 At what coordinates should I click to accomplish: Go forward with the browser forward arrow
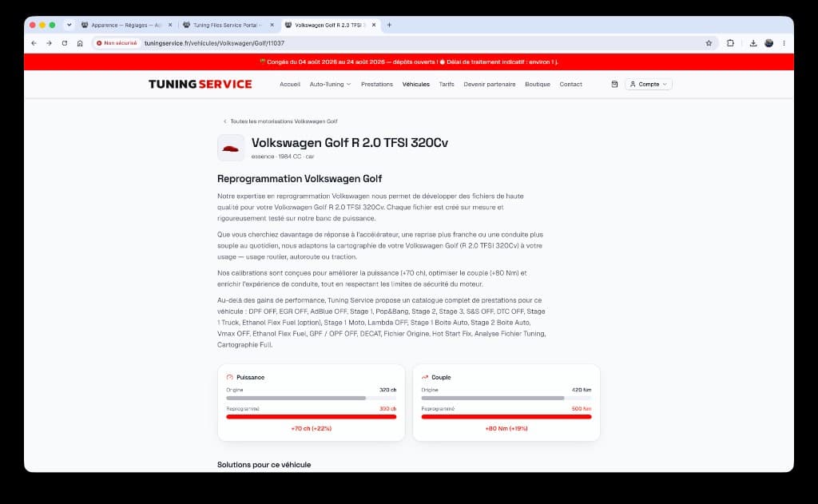(x=49, y=43)
